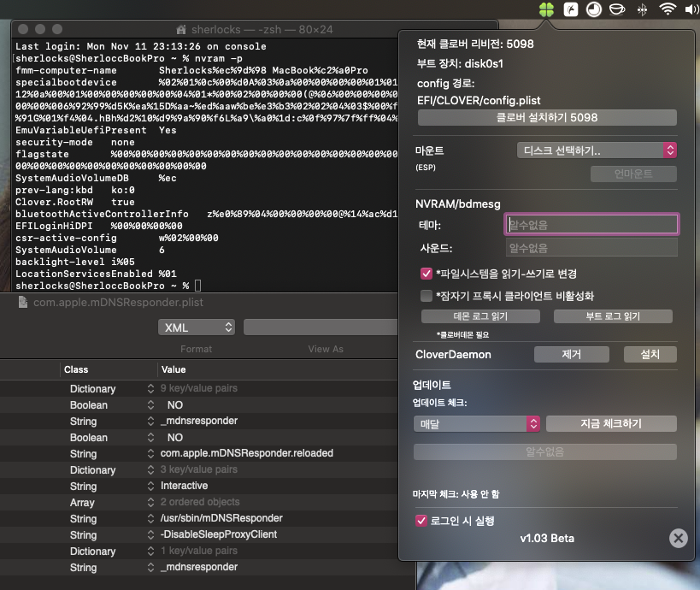The image size is (700, 590).
Task: Click the clock-shaped menu bar icon
Action: [593, 9]
